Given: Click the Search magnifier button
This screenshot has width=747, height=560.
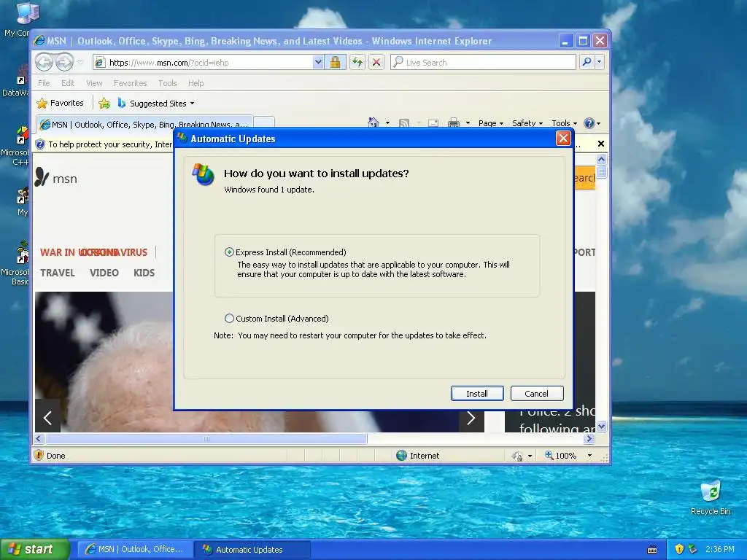Looking at the screenshot, I should tap(587, 62).
